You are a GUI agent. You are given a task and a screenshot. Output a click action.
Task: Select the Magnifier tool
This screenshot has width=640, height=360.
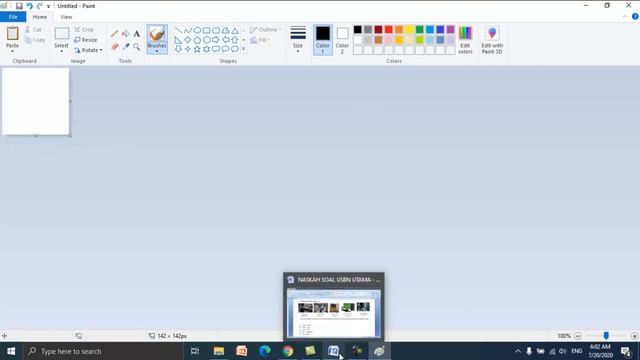[x=137, y=47]
